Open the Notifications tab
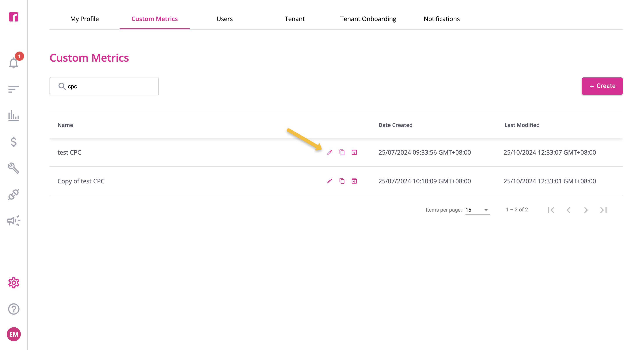The image size is (644, 350). pos(442,19)
